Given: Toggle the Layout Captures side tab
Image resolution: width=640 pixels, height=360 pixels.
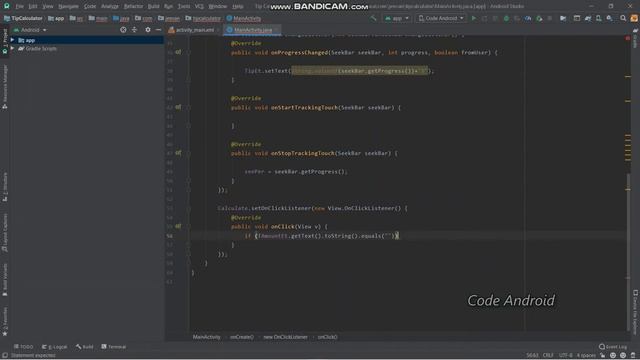Looking at the screenshot, I should click(5, 233).
